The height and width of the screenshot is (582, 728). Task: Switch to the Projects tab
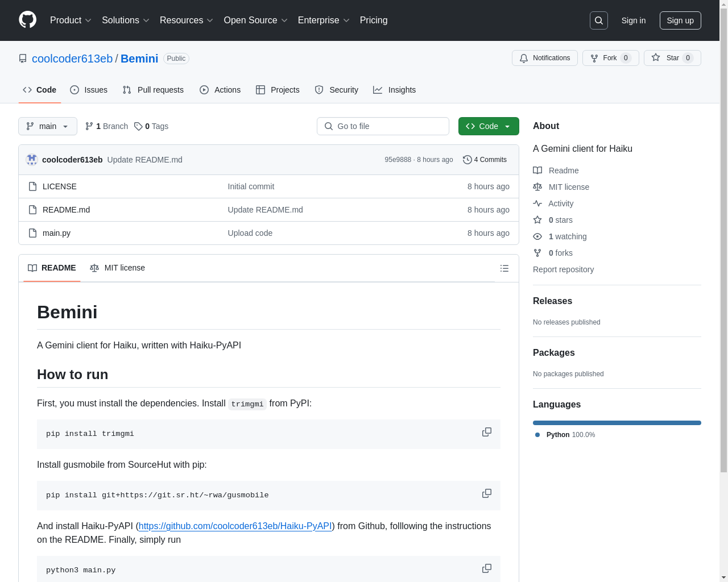(x=278, y=90)
